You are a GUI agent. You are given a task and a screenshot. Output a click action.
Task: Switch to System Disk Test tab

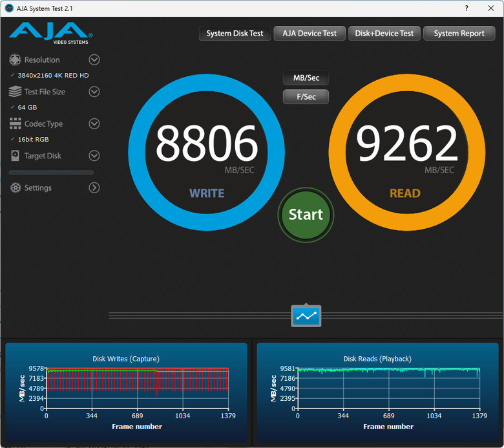(235, 34)
